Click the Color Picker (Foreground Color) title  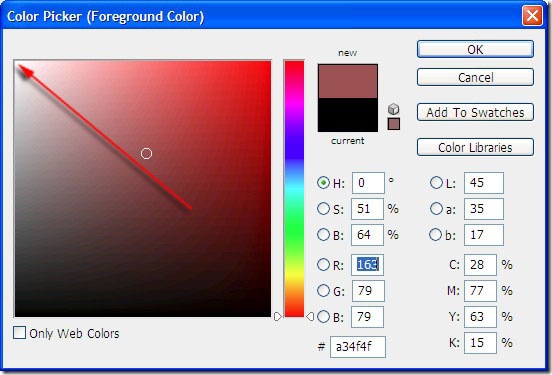pos(105,17)
